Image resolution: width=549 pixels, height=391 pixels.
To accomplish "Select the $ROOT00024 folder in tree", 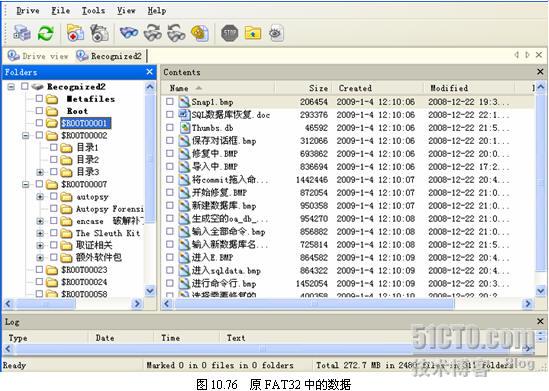I will 84,282.
